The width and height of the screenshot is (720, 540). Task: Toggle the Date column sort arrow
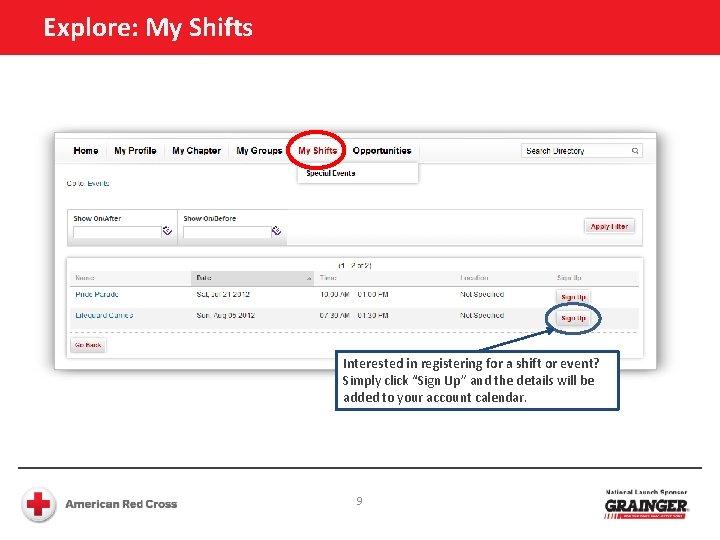pyautogui.click(x=309, y=278)
